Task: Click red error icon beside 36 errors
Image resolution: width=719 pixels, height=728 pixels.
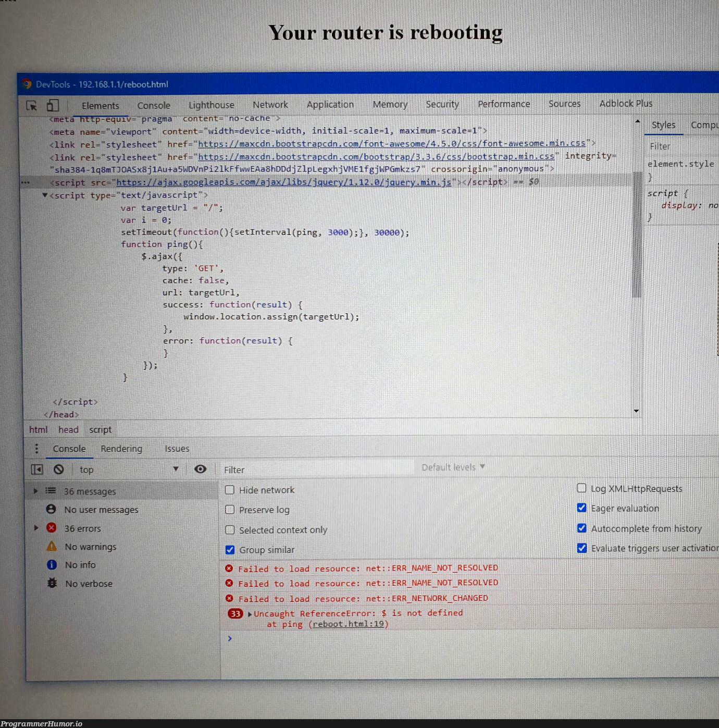Action: point(52,528)
